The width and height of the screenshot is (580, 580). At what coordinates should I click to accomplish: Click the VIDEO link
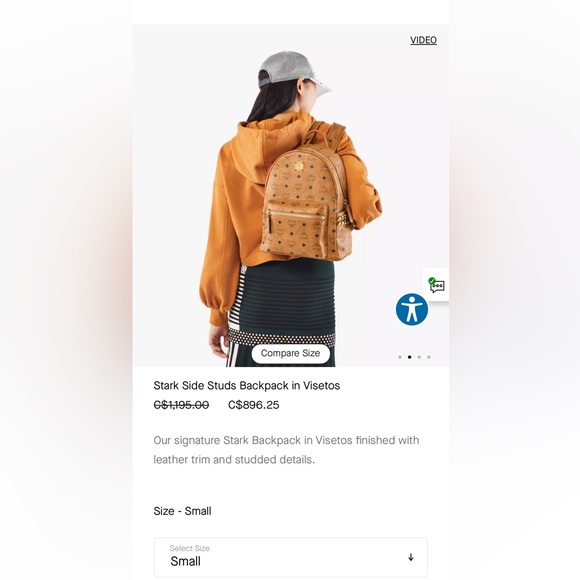tap(424, 40)
